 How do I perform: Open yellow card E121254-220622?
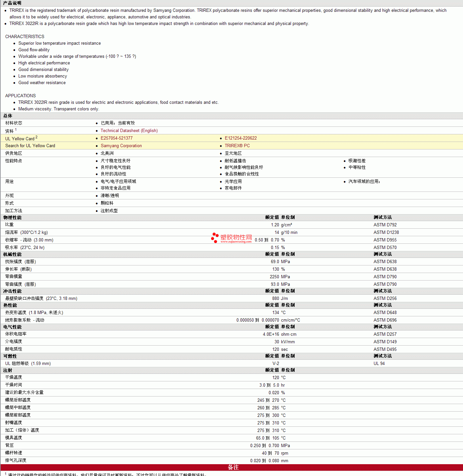click(241, 138)
